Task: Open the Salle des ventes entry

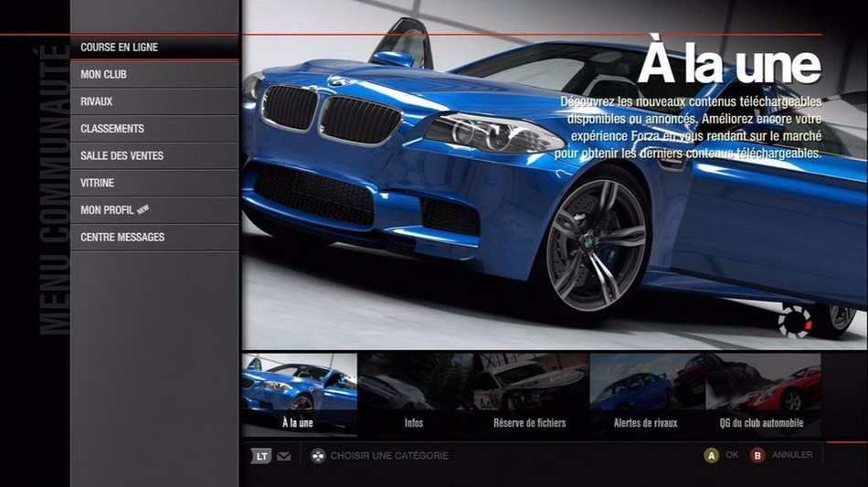Action: pyautogui.click(x=154, y=155)
